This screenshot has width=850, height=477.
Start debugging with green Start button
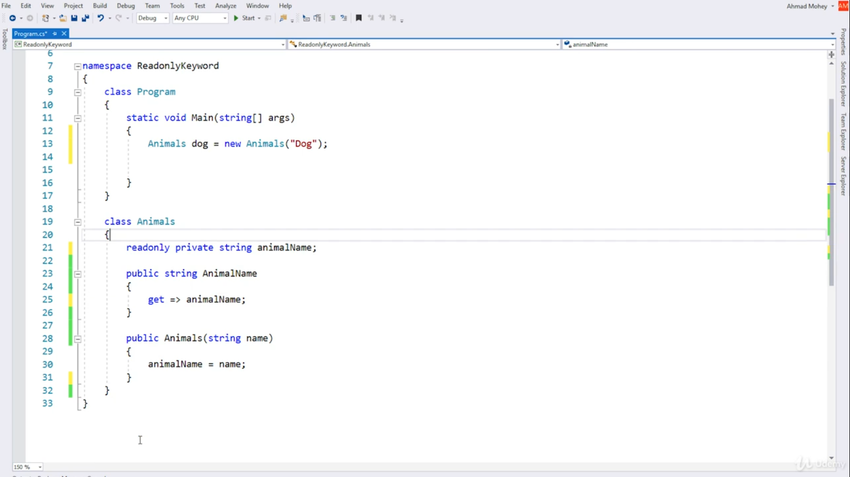click(244, 18)
